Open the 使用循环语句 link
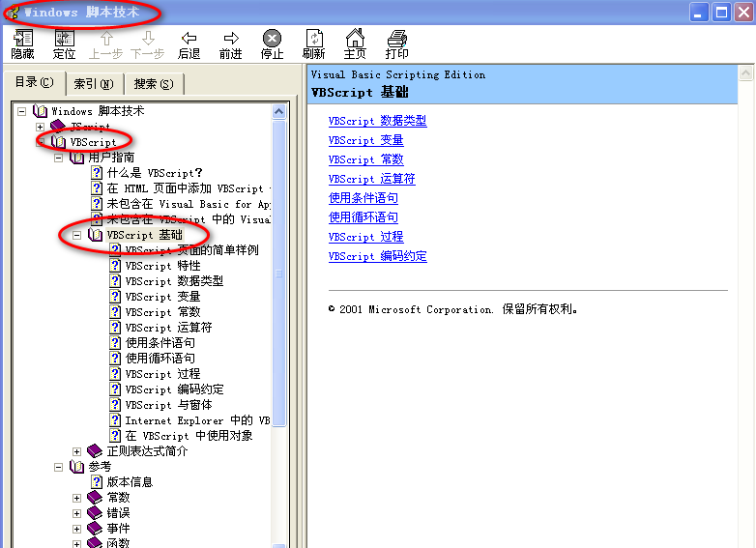Viewport: 756px width, 548px height. [x=363, y=216]
